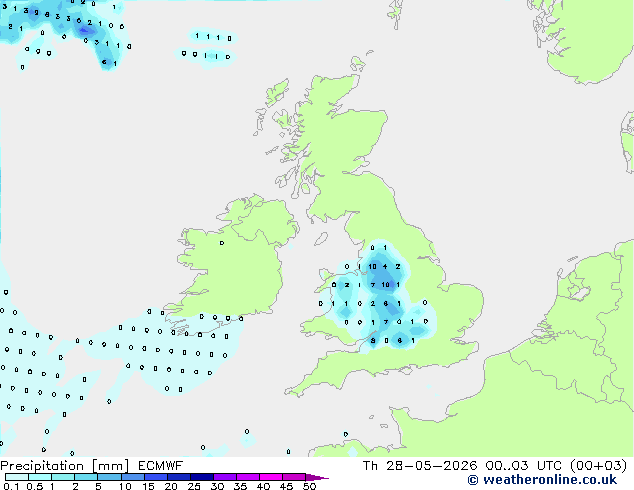Click the legend tick label "50"

pyautogui.click(x=309, y=486)
